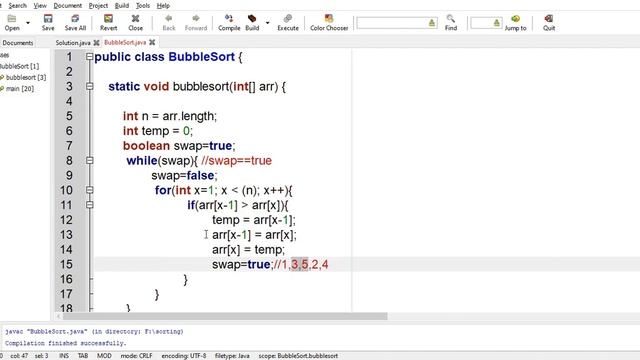The width and height of the screenshot is (640, 360).
Task: Select the BubbleSort.java tab
Action: point(125,42)
